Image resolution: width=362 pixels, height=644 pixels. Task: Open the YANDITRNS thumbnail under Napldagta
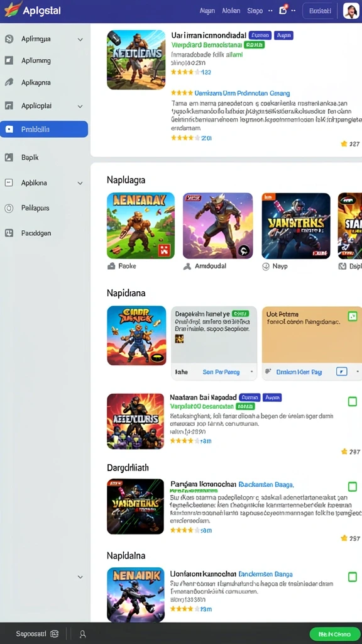(x=296, y=226)
